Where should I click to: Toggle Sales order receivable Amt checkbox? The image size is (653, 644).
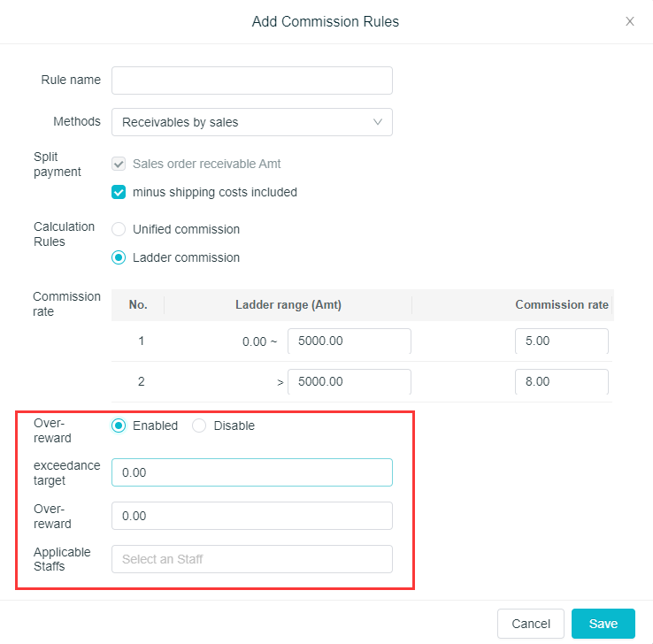119,164
